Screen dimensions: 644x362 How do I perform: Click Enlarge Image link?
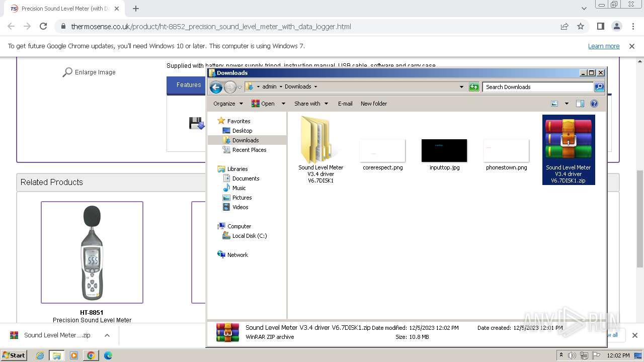[x=89, y=72]
